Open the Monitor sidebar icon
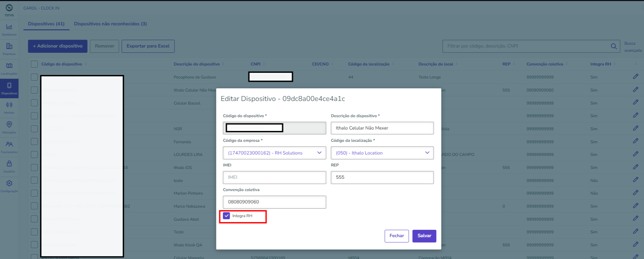Image resolution: width=644 pixels, height=259 pixels. click(9, 107)
